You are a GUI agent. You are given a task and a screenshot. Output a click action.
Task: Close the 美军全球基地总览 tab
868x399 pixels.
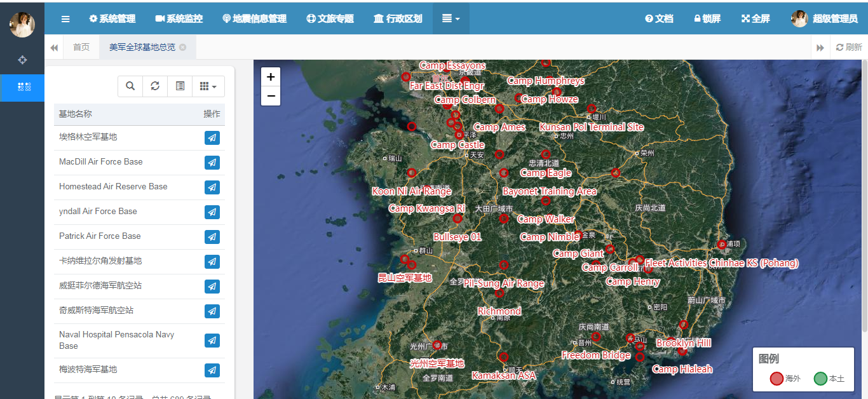coord(183,48)
